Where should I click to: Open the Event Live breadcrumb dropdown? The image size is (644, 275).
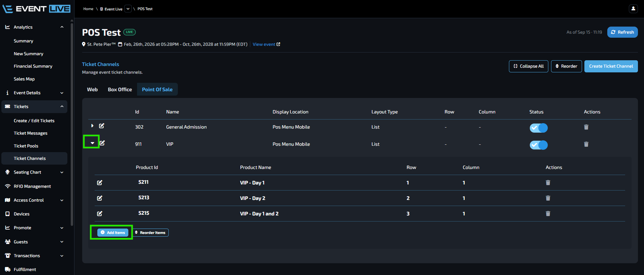(x=128, y=9)
